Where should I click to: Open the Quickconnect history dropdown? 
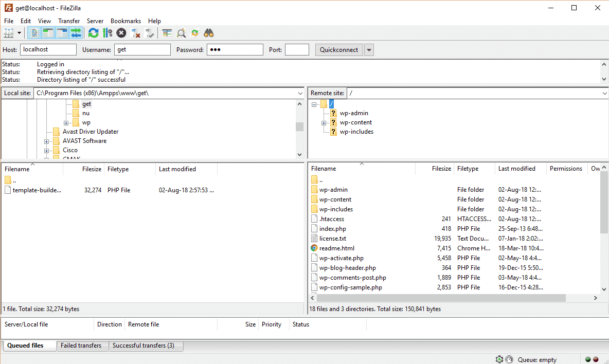[x=369, y=50]
